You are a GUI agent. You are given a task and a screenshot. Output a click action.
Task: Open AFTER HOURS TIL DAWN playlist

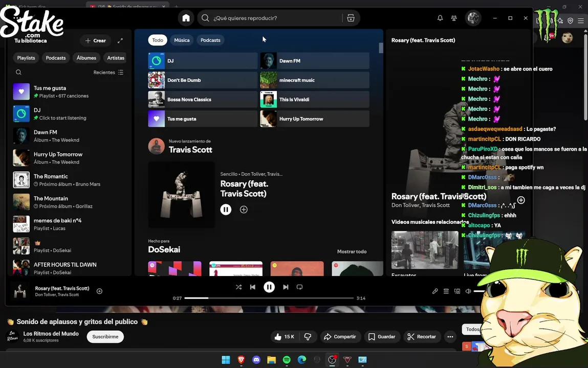(x=70, y=268)
